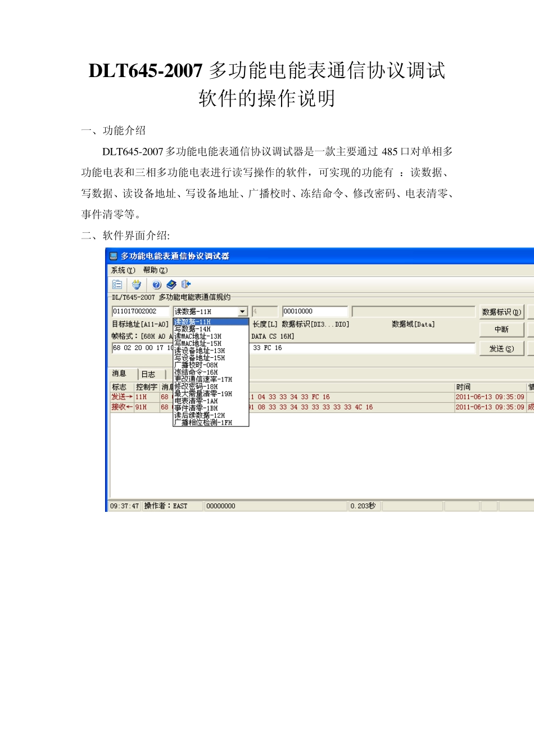Click the 时间 column header
The height and width of the screenshot is (756, 534).
tap(490, 387)
